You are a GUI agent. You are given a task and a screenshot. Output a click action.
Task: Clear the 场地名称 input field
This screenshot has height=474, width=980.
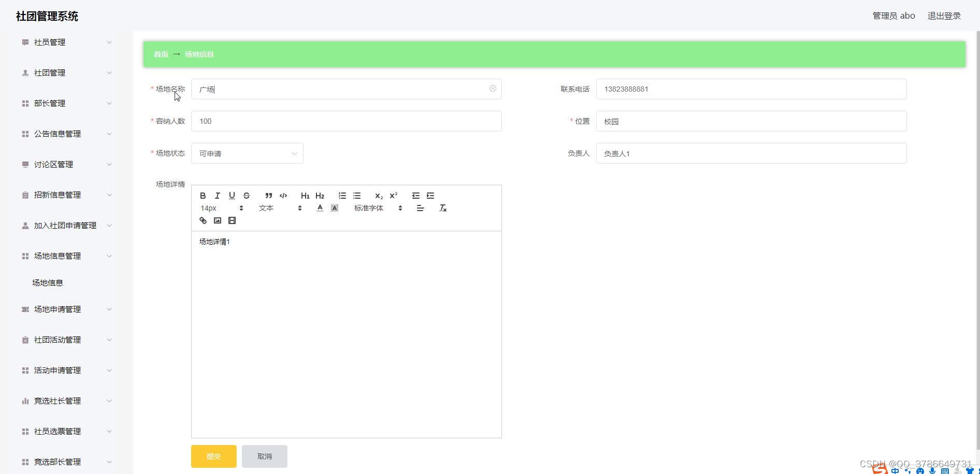pyautogui.click(x=493, y=88)
